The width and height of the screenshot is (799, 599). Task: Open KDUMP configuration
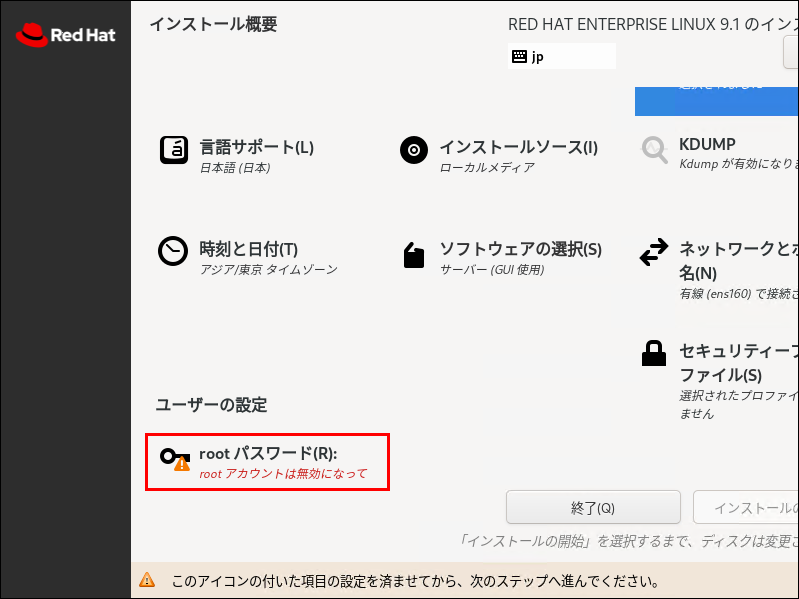click(x=707, y=144)
